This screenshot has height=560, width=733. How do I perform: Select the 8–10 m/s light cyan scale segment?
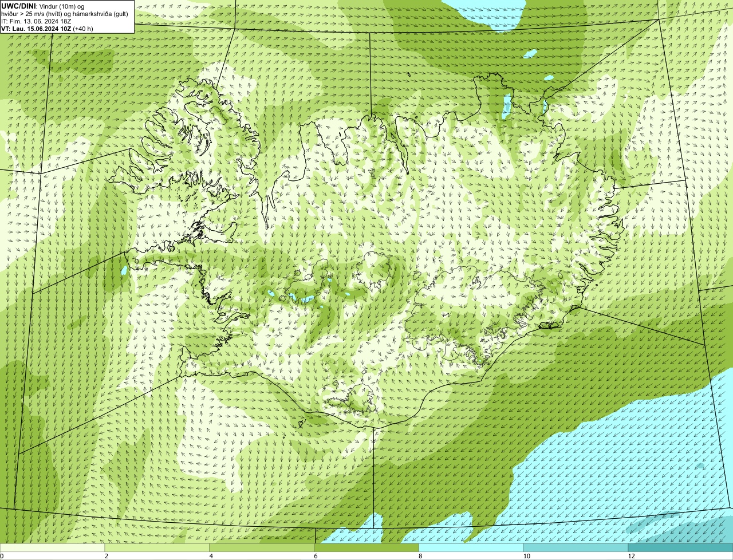click(471, 548)
